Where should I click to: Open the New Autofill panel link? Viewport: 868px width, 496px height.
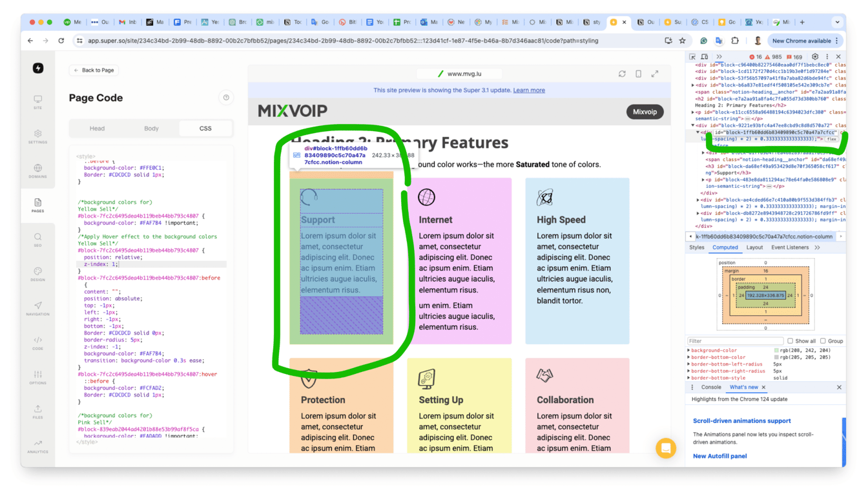[x=719, y=456]
